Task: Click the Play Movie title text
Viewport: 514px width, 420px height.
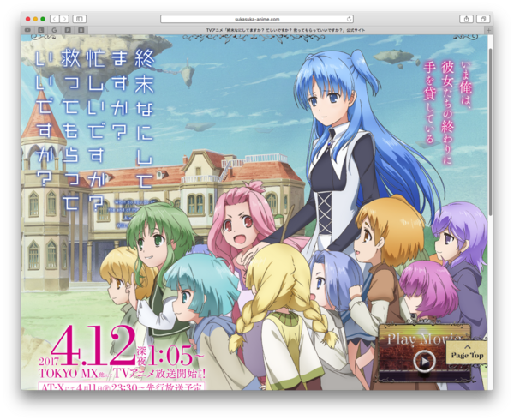Action: tap(425, 339)
